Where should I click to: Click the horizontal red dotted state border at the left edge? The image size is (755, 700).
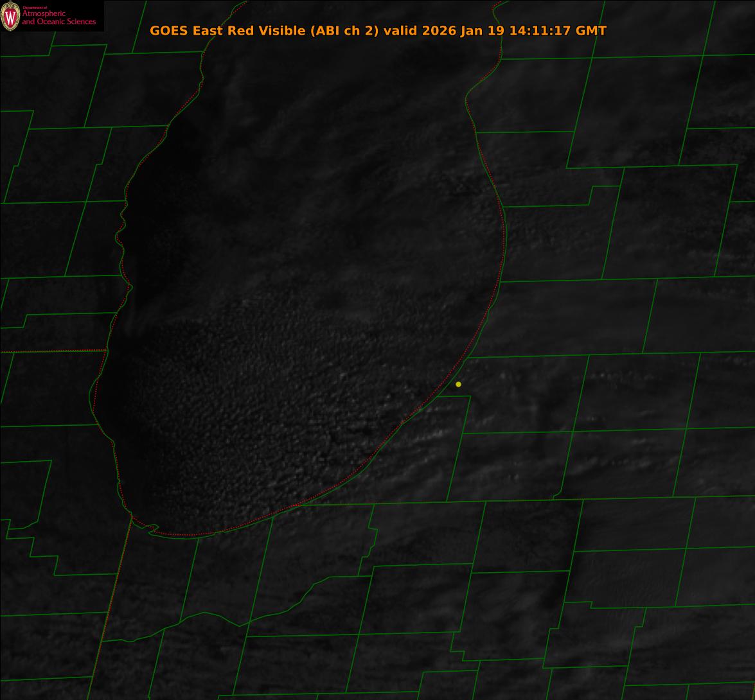[51, 351]
